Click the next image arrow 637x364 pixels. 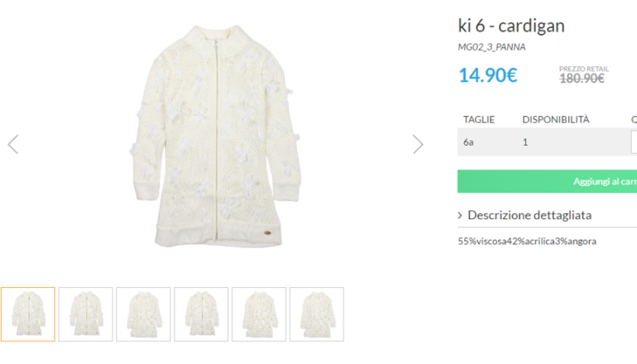418,145
